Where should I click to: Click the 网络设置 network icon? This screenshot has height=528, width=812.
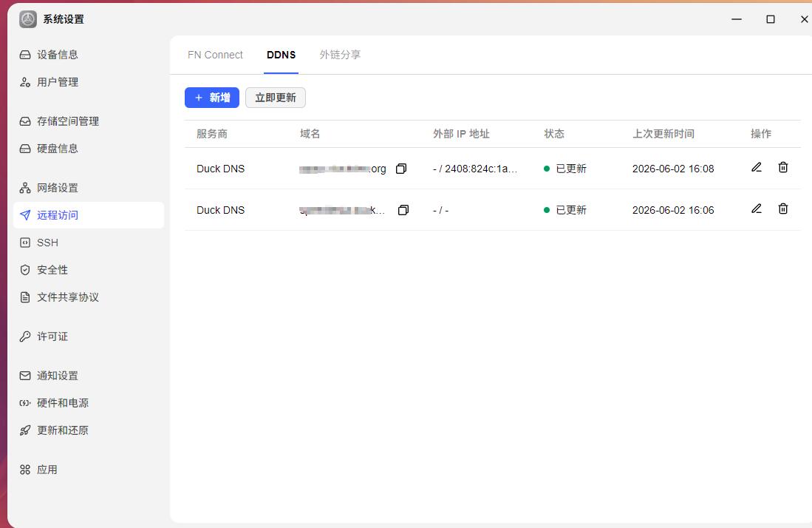(x=25, y=188)
